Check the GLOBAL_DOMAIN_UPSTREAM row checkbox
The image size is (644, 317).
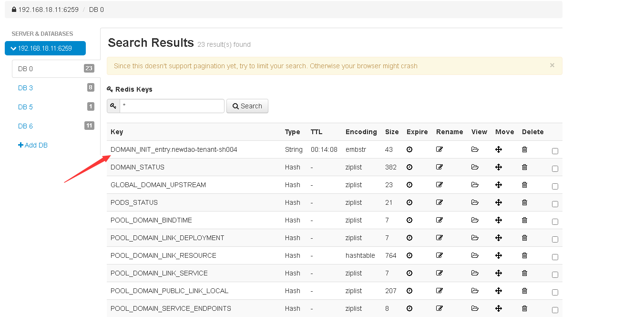click(555, 186)
